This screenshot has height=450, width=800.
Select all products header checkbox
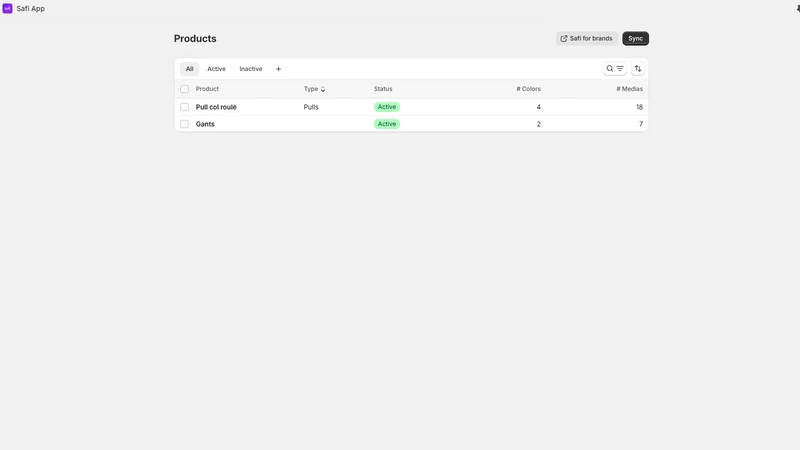(184, 89)
